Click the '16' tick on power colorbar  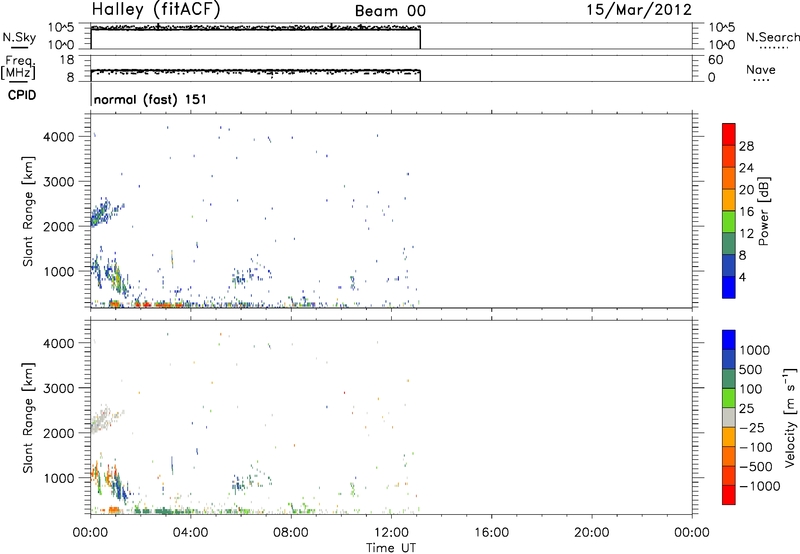pyautogui.click(x=746, y=212)
